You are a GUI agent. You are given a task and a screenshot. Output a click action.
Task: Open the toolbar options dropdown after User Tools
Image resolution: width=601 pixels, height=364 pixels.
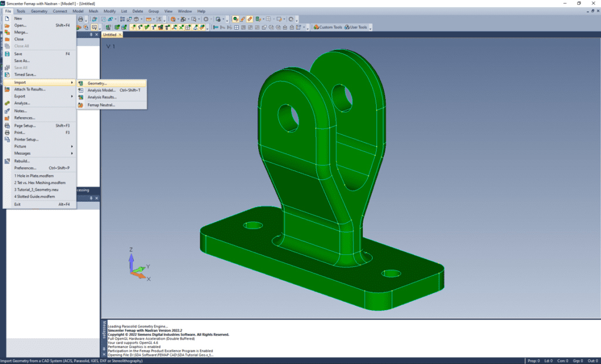(x=370, y=28)
